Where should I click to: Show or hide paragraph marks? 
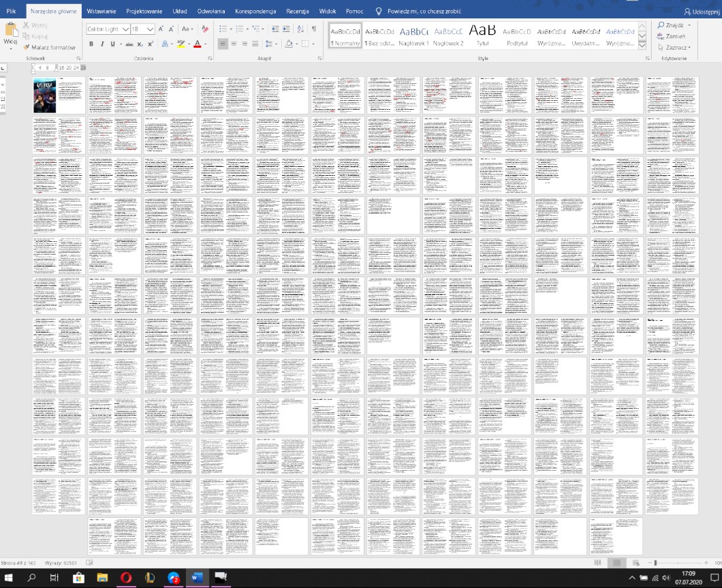click(x=313, y=29)
